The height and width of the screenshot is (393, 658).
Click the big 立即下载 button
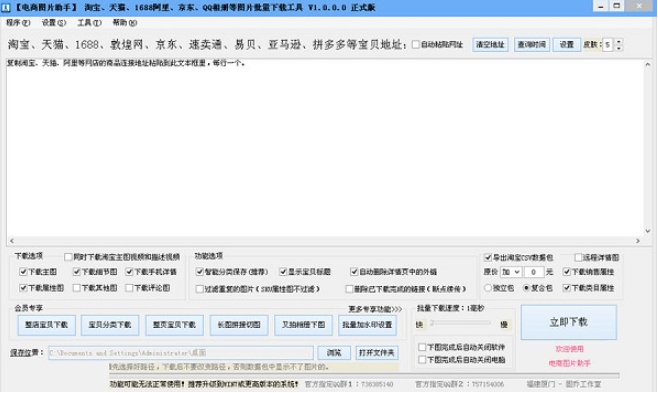point(569,322)
